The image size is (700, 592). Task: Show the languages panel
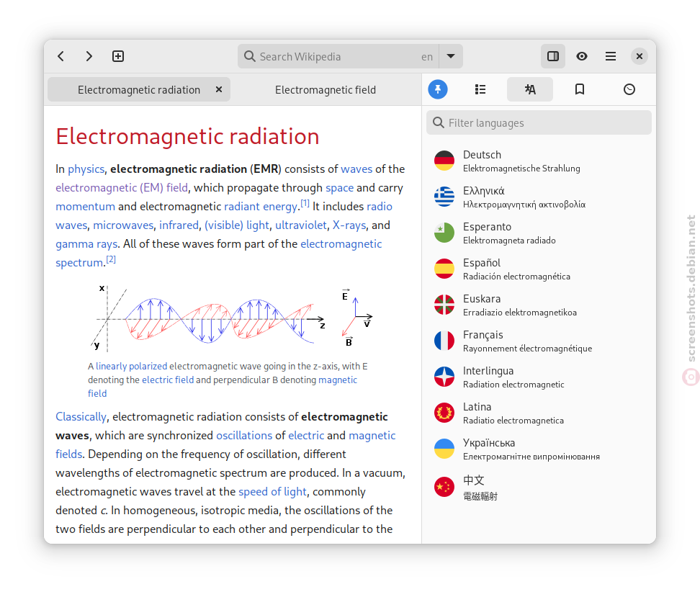(x=530, y=89)
